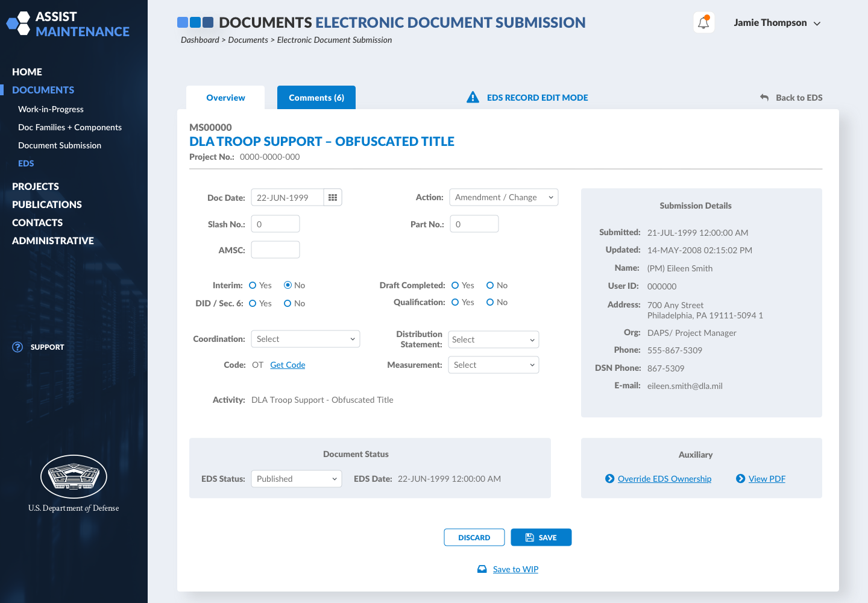868x603 pixels.
Task: Expand the Jamie Thompson user menu
Action: (x=777, y=23)
